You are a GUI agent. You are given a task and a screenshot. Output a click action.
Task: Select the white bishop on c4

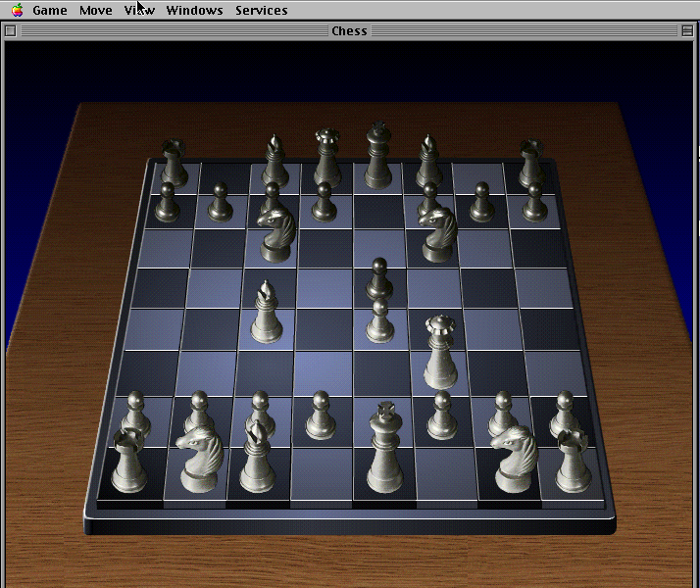pyautogui.click(x=267, y=312)
